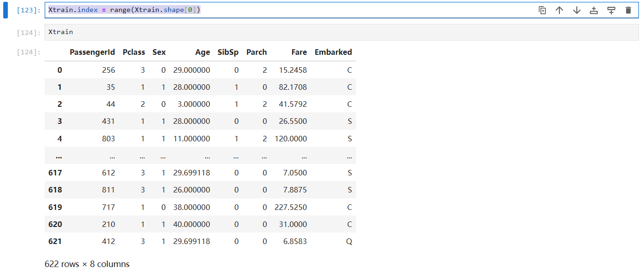Click the Age column header
644x279 pixels.
(x=202, y=52)
